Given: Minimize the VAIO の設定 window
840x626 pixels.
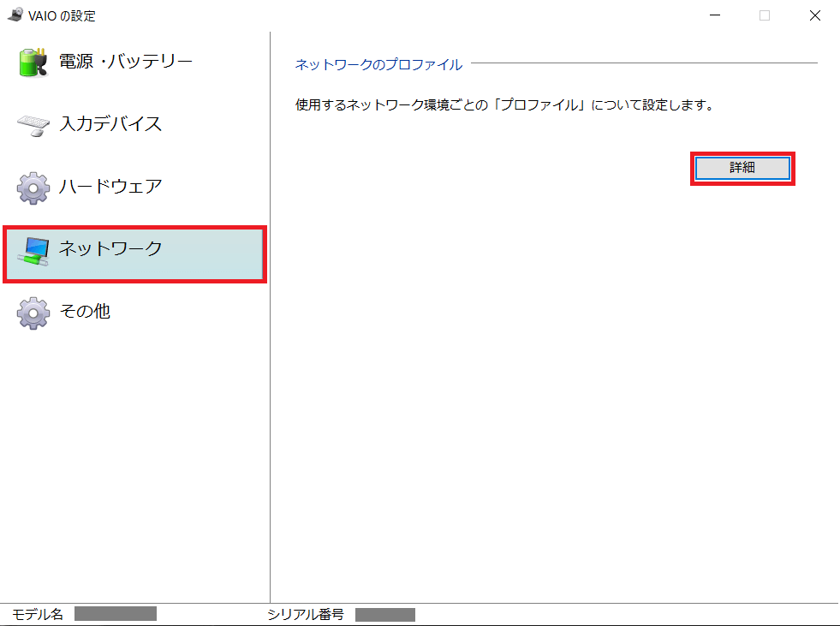Looking at the screenshot, I should pyautogui.click(x=715, y=15).
